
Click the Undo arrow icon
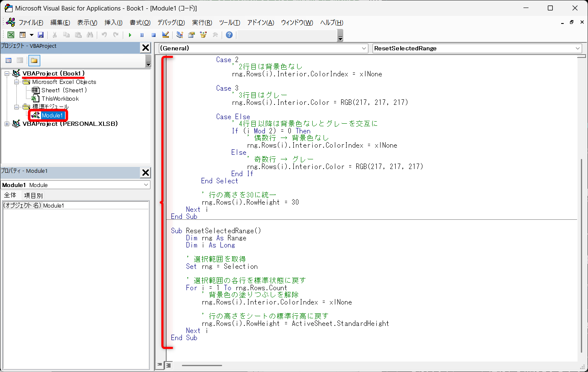pyautogui.click(x=104, y=35)
